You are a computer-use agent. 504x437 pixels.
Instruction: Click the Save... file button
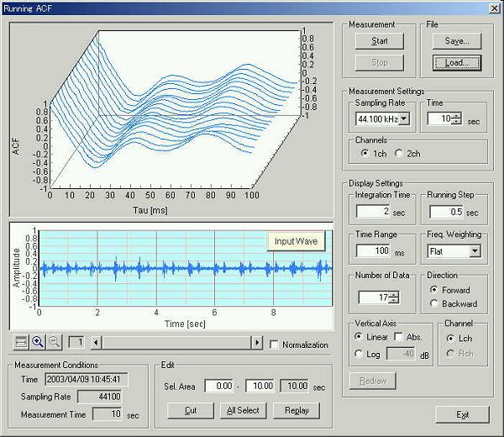point(457,41)
